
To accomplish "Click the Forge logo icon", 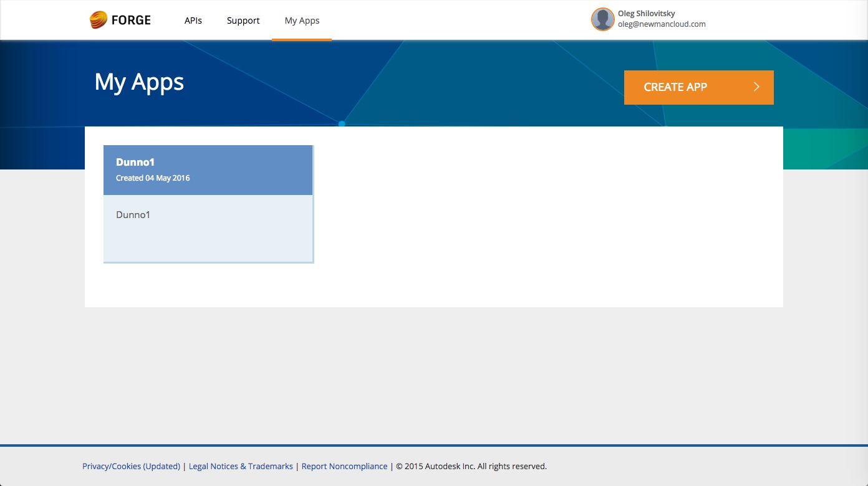I will pos(99,19).
